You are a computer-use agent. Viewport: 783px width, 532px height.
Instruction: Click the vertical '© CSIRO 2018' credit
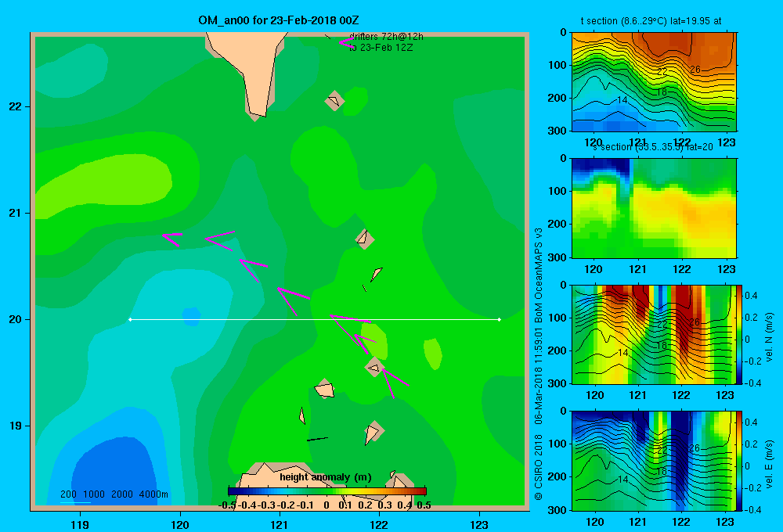[x=539, y=466]
